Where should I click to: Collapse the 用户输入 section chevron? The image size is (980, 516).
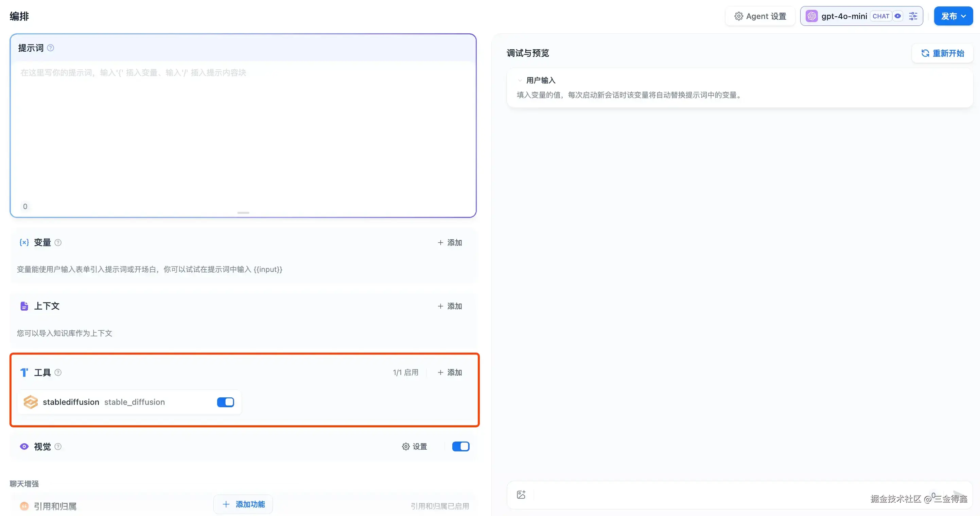(520, 81)
